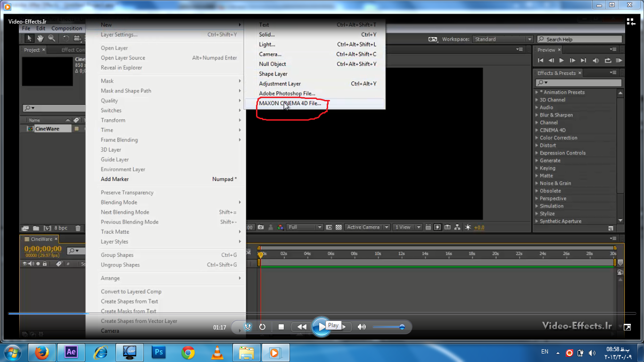
Task: Click the Search Help field
Action: tap(578, 39)
